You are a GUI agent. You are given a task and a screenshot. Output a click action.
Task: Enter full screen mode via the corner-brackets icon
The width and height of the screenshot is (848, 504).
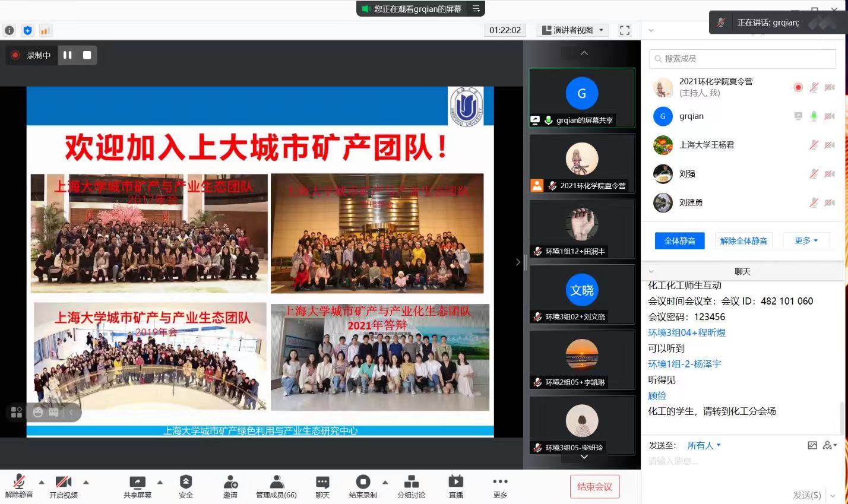(625, 30)
